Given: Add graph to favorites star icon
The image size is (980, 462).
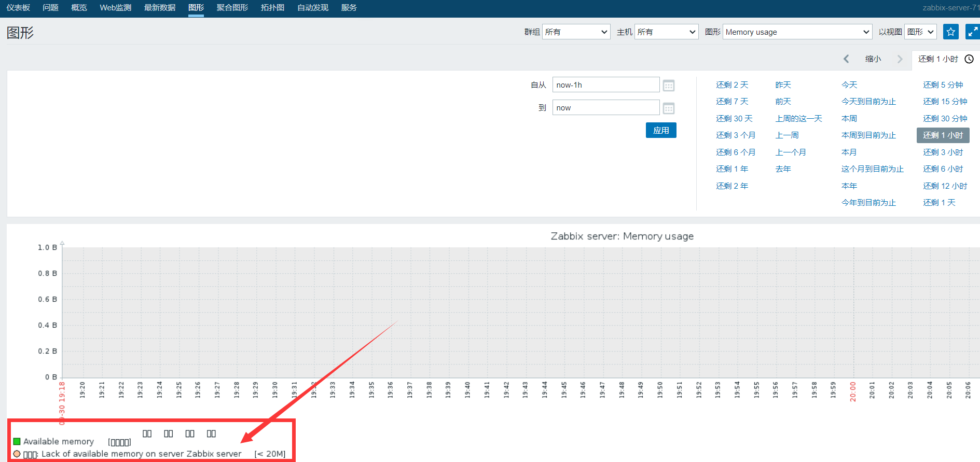Looking at the screenshot, I should click(x=950, y=32).
